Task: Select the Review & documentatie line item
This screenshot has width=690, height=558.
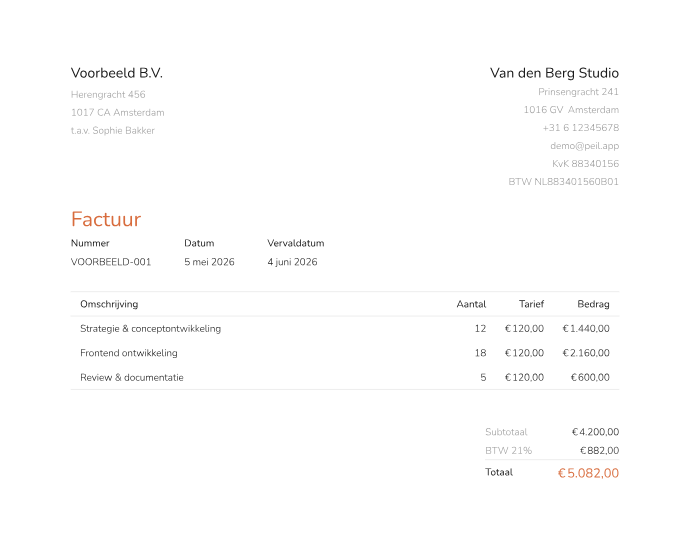Action: pos(345,377)
